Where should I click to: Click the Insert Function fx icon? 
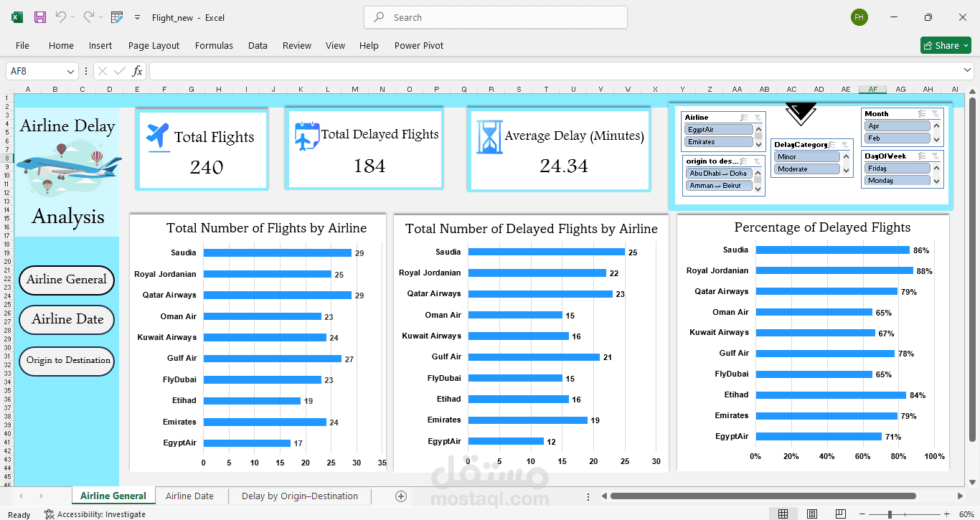click(x=137, y=71)
